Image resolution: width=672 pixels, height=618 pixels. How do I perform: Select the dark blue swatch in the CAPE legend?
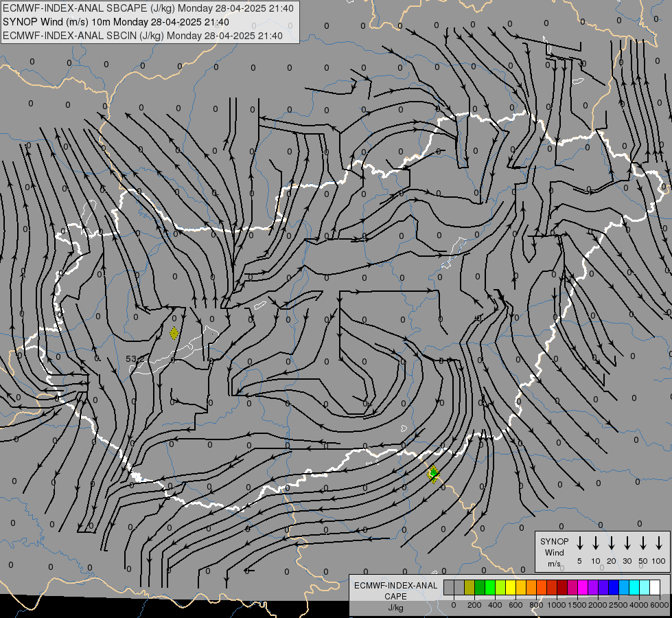(614, 587)
